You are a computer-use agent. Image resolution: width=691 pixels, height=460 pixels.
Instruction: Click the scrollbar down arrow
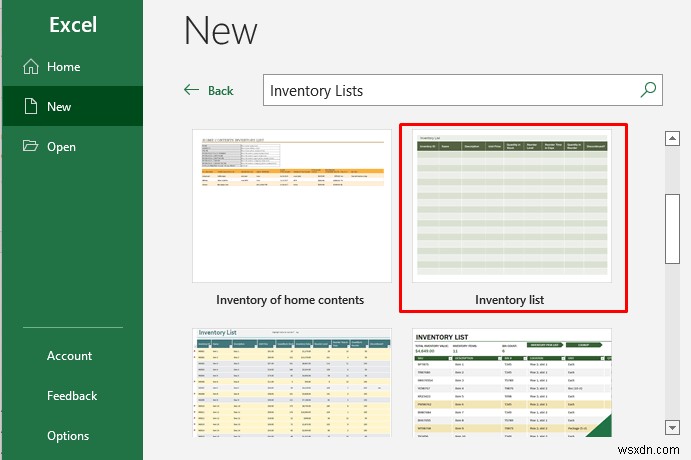pyautogui.click(x=672, y=427)
